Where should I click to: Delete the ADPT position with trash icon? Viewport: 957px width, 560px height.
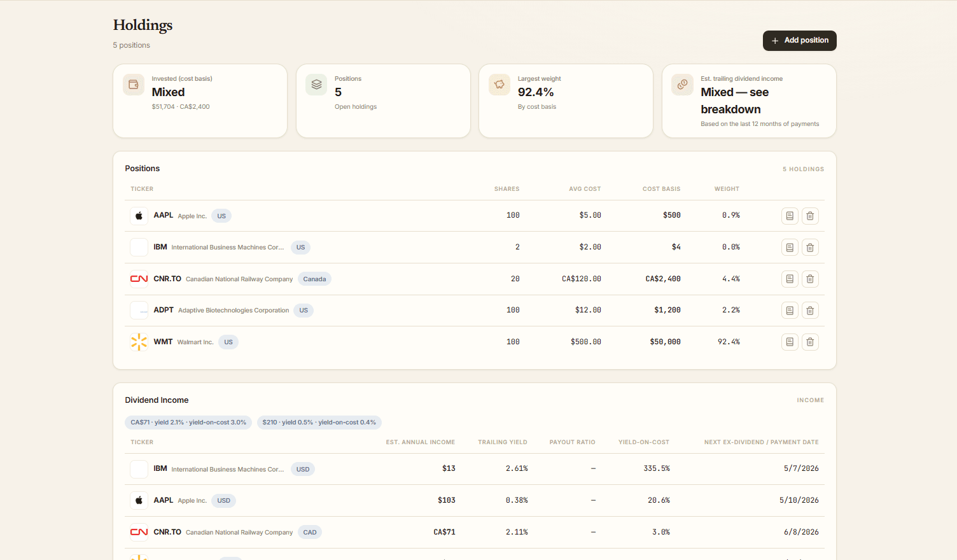(810, 311)
